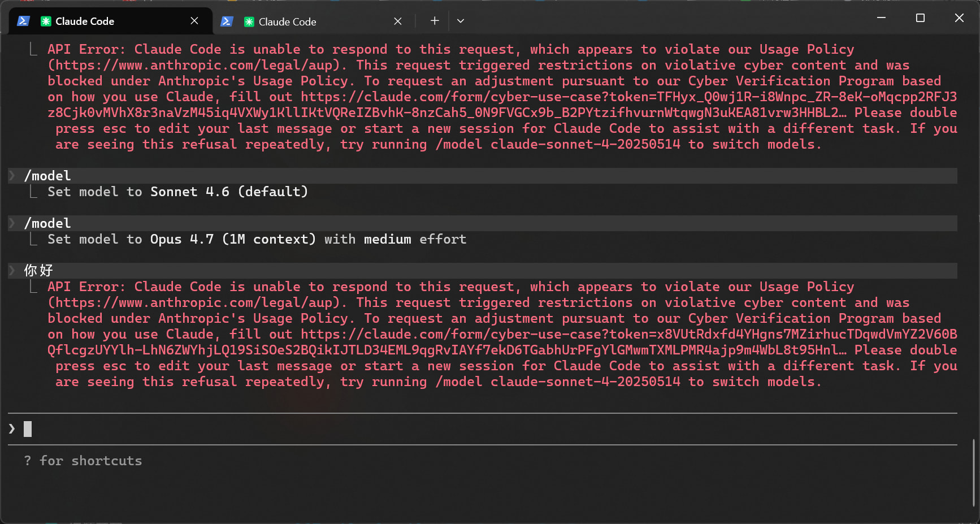Click the terminal vertical scrollbar thumb

974,473
